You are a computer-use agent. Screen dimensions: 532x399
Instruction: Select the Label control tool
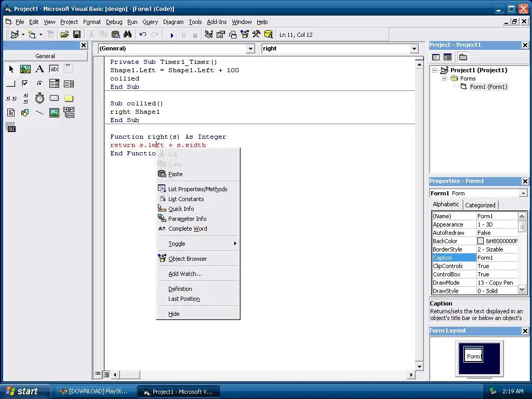tap(39, 69)
